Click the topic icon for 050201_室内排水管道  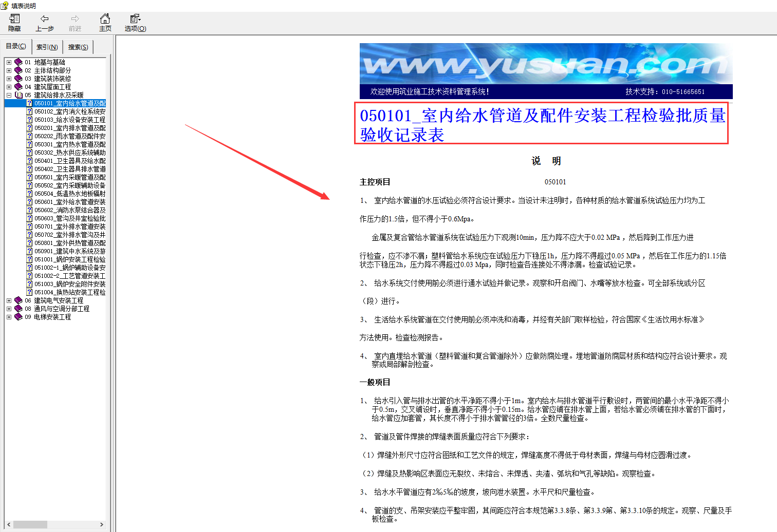29,128
